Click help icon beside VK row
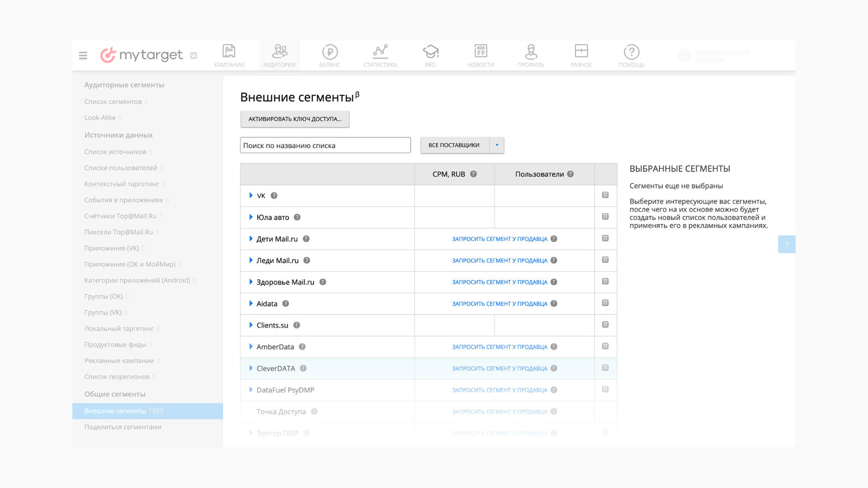This screenshot has width=868, height=488. click(274, 196)
